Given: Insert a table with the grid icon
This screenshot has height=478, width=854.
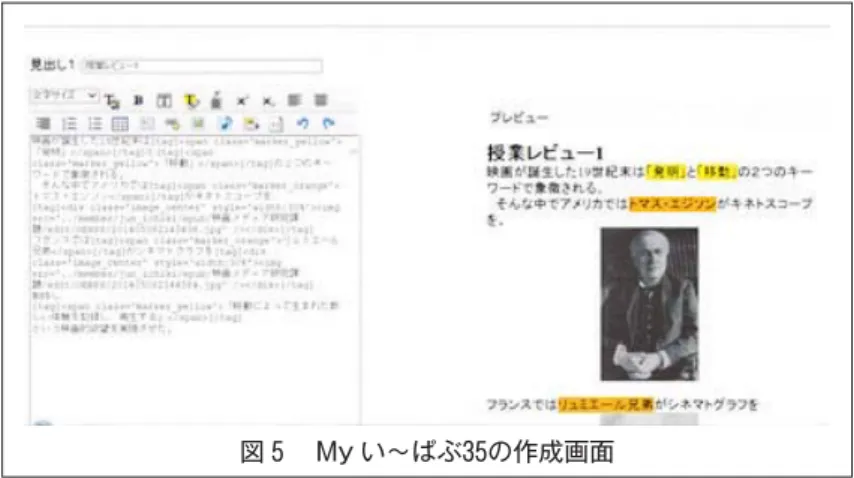Looking at the screenshot, I should [120, 124].
